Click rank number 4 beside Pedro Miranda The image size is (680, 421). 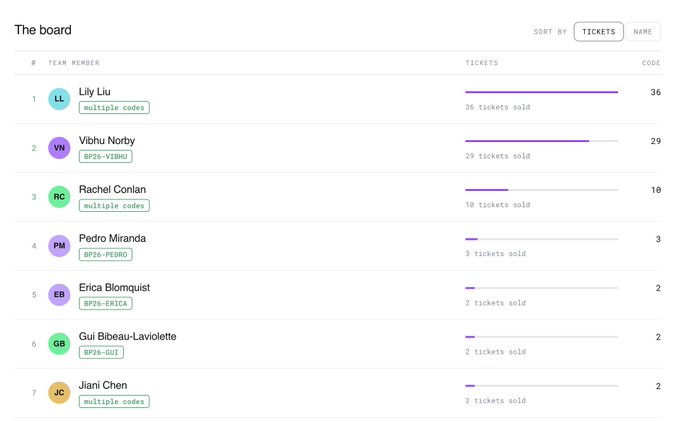34,246
